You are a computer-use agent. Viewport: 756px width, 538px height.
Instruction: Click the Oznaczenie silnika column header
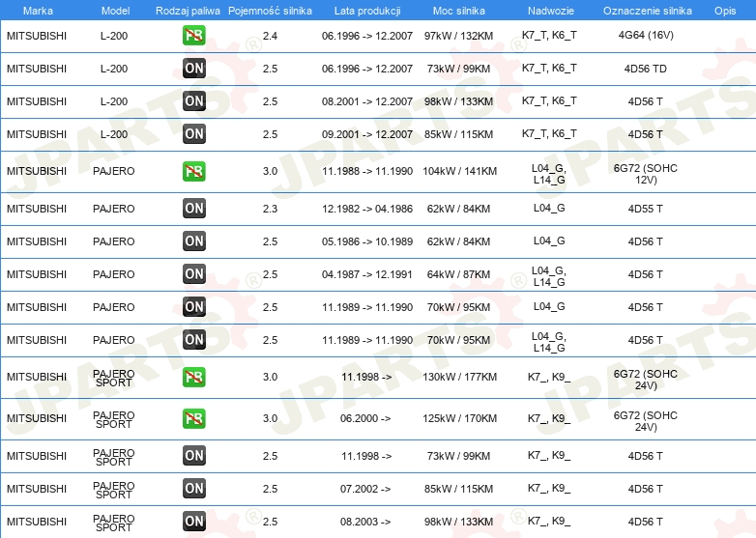coord(647,11)
